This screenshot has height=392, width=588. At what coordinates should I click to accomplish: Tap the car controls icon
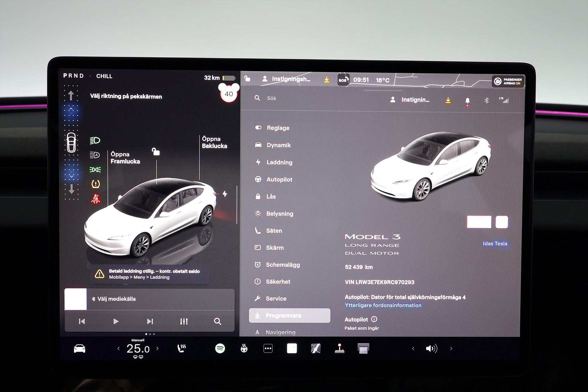pyautogui.click(x=80, y=349)
